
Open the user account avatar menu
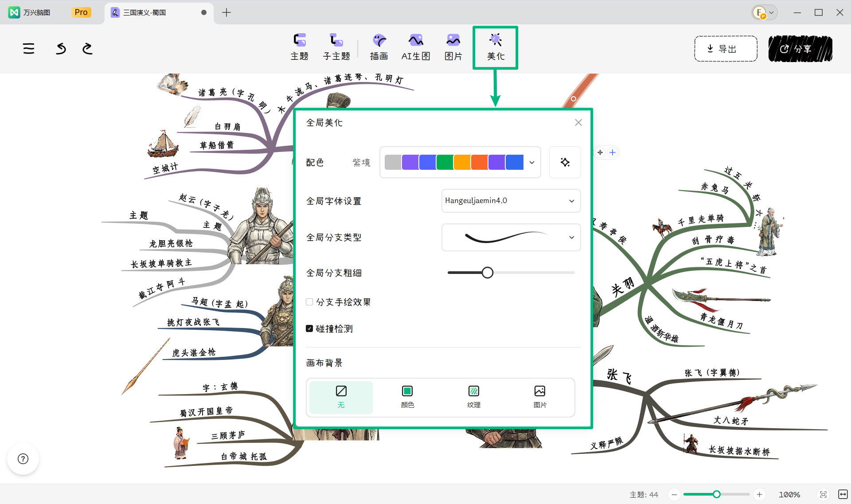pyautogui.click(x=764, y=12)
